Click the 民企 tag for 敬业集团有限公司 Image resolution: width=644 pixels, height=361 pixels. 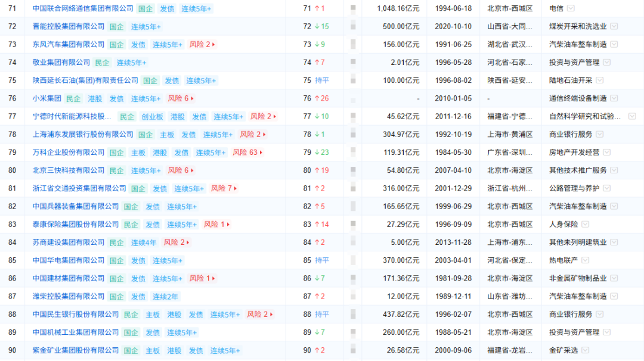pos(103,63)
